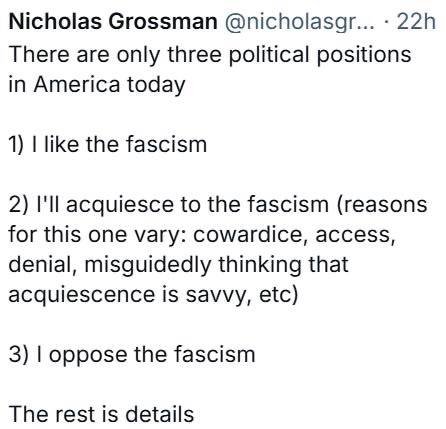The width and height of the screenshot is (446, 429).
Task: Click the word 'acquiescence' in the post
Action: pyautogui.click(x=82, y=296)
